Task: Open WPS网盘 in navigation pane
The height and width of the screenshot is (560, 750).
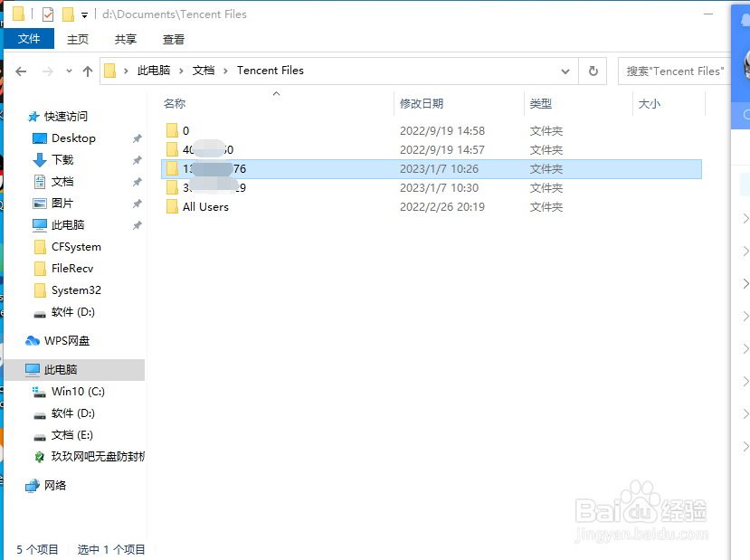Action: (66, 340)
